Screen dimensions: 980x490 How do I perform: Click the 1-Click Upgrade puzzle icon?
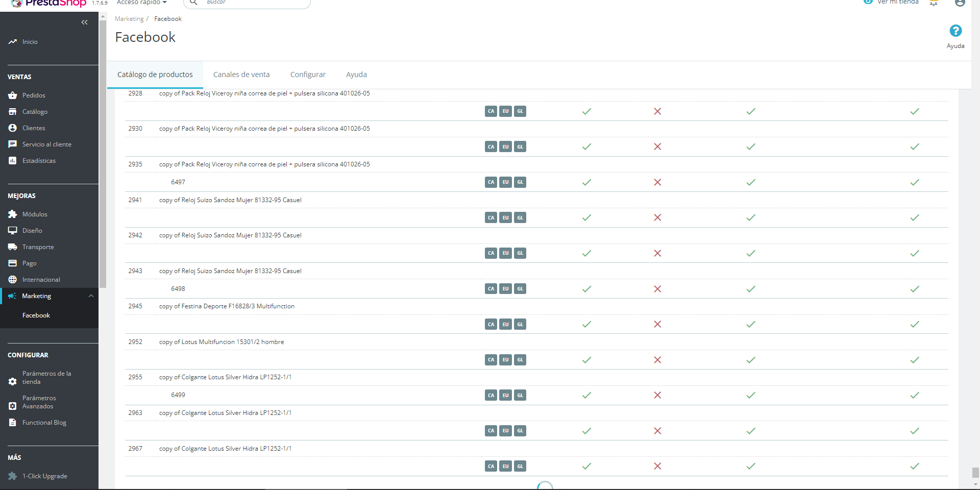[x=13, y=476]
